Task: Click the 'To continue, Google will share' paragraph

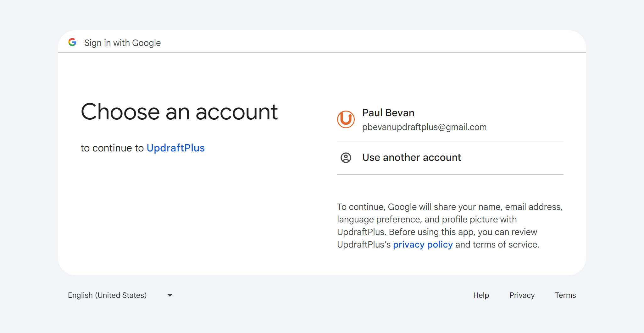Action: pos(450,207)
